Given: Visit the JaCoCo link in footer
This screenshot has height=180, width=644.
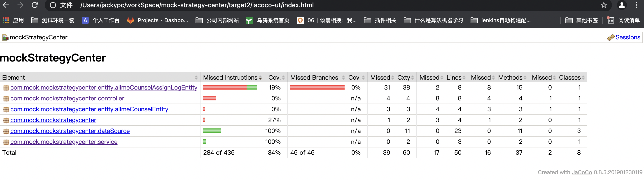Looking at the screenshot, I should click(582, 172).
